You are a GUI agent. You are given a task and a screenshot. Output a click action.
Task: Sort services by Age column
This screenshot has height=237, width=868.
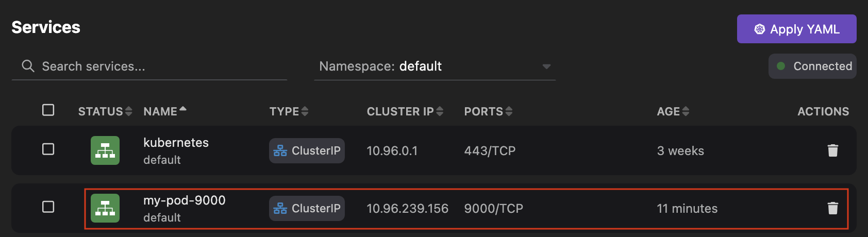point(673,111)
